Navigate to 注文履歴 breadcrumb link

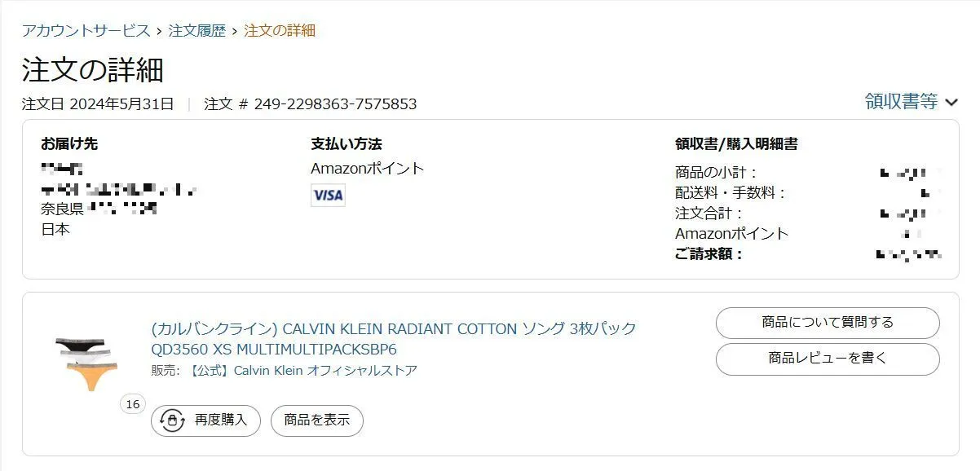tap(196, 31)
